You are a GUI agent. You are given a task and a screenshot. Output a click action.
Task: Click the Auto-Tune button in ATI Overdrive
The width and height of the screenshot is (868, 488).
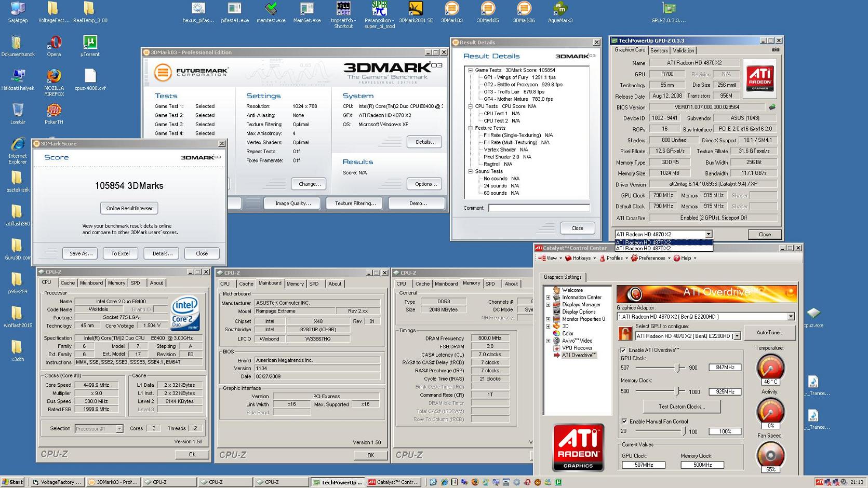pyautogui.click(x=769, y=333)
